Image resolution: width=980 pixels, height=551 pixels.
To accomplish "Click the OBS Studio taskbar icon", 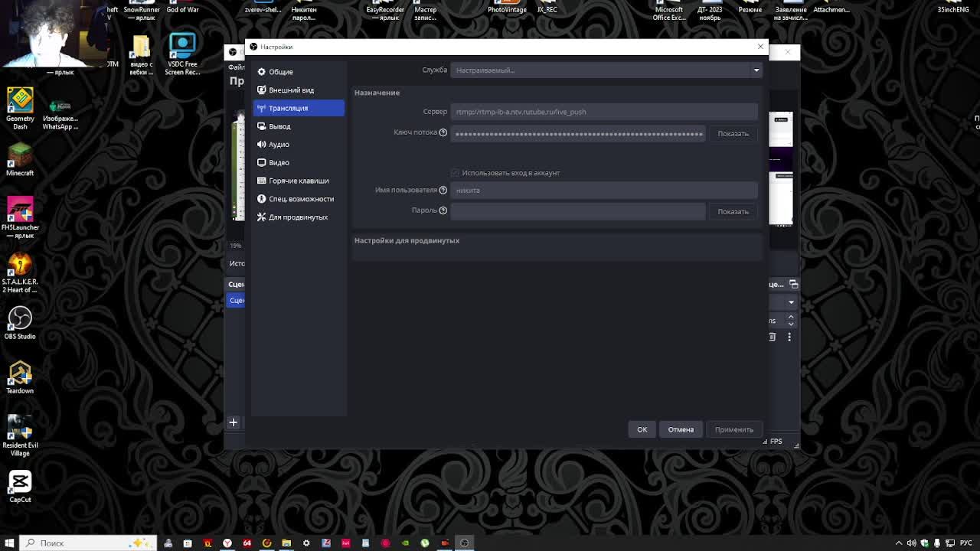I will [x=464, y=543].
